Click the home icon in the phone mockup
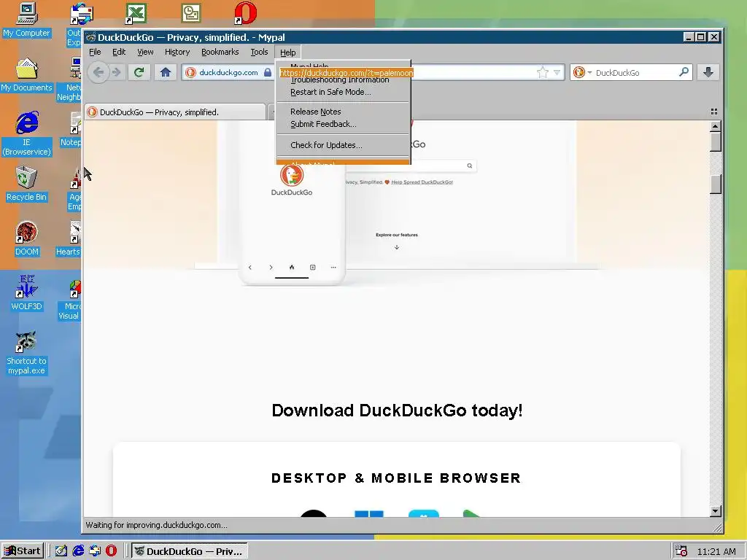This screenshot has width=747, height=560. (292, 267)
